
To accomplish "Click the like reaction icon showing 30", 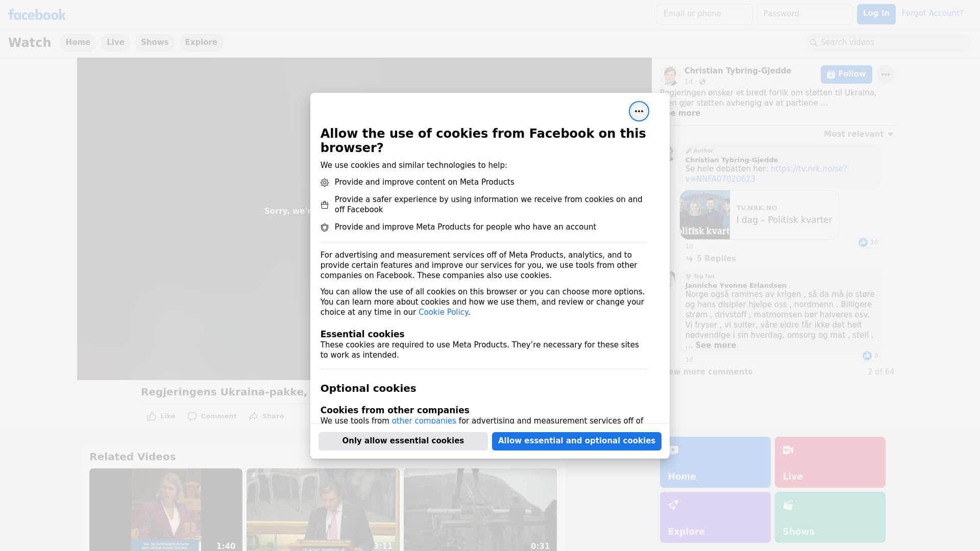I will point(863,242).
